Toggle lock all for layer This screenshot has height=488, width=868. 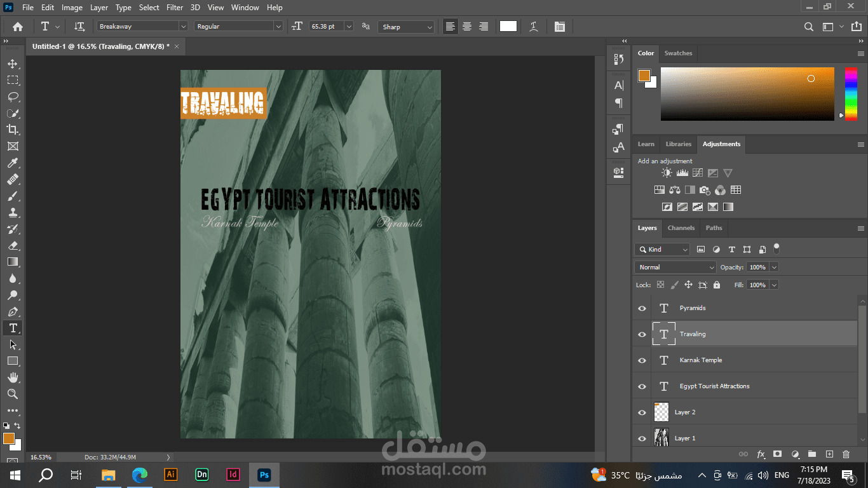[717, 285]
